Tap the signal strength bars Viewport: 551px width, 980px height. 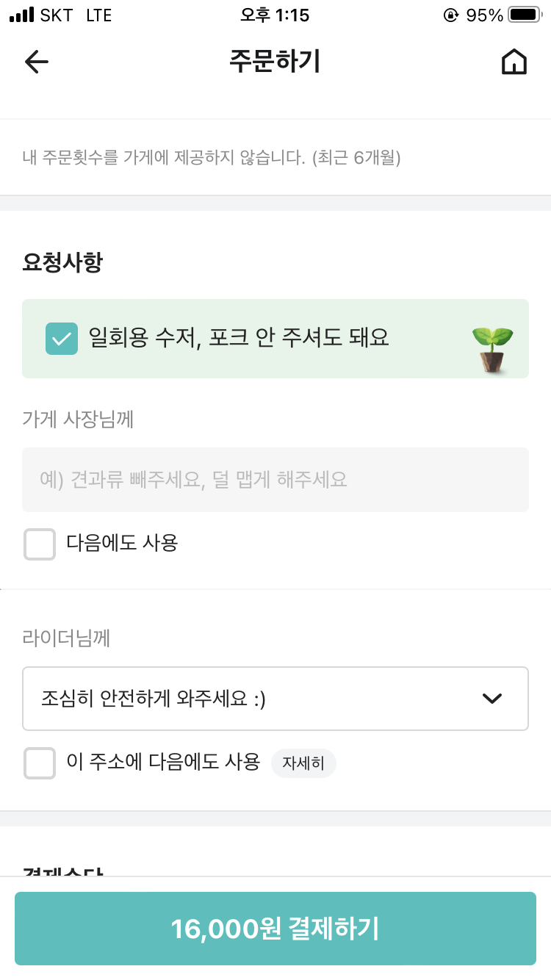click(22, 15)
